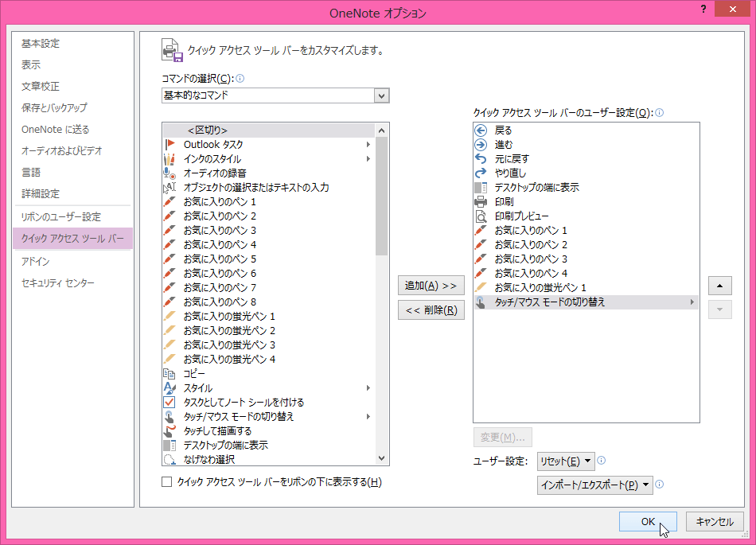Select タッチして描画する icon in left list
756x545 pixels.
(x=170, y=430)
